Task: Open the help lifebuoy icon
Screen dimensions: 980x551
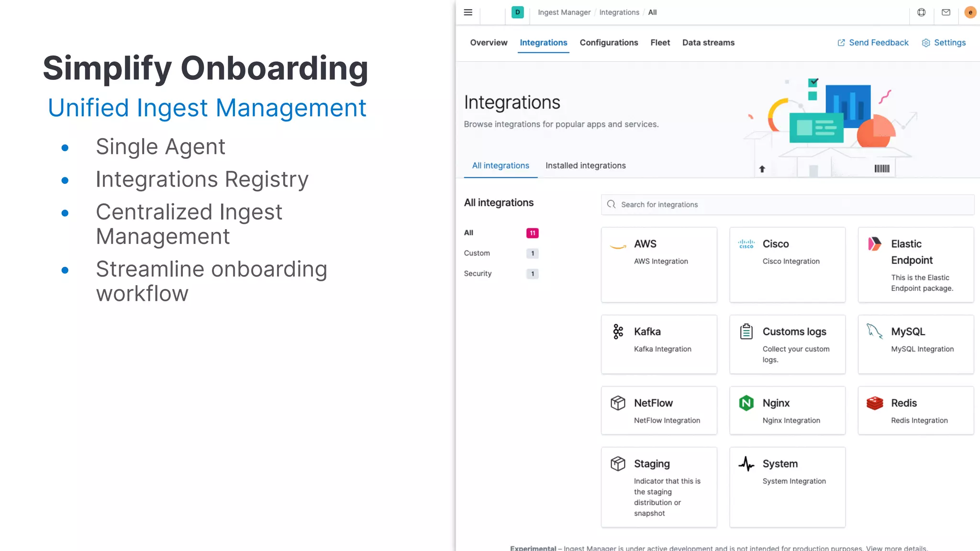Action: tap(921, 12)
